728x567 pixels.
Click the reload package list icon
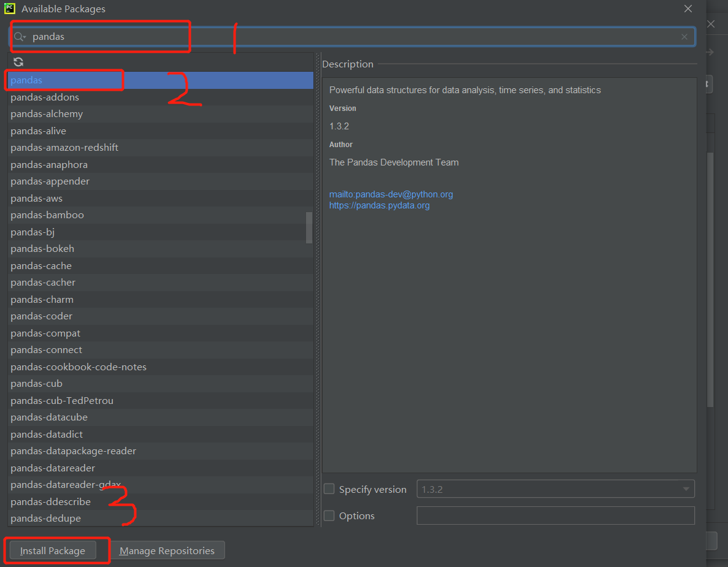[x=18, y=62]
